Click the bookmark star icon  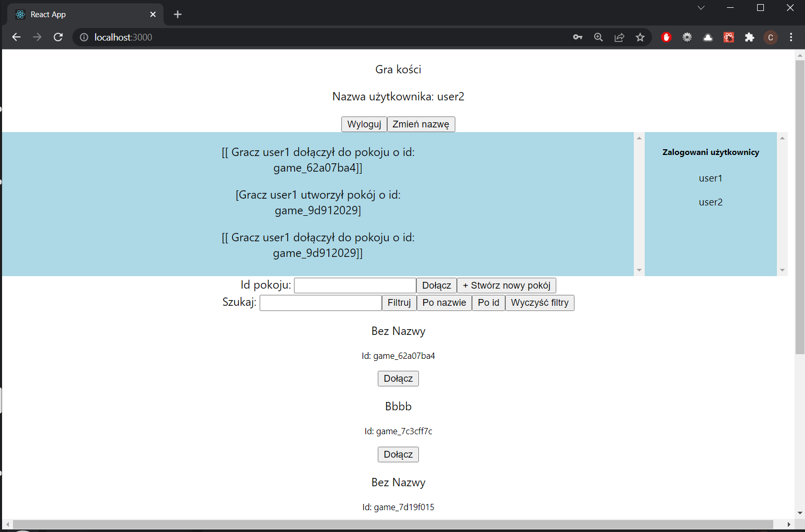640,37
